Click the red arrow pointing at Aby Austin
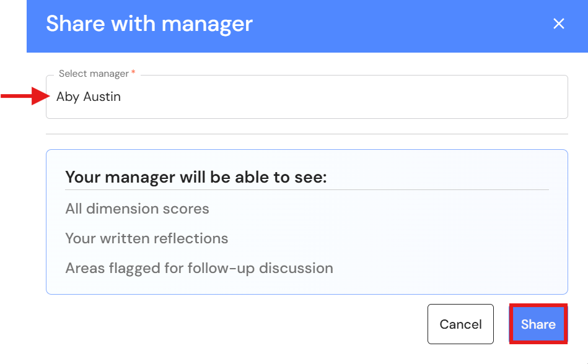 [x=25, y=96]
